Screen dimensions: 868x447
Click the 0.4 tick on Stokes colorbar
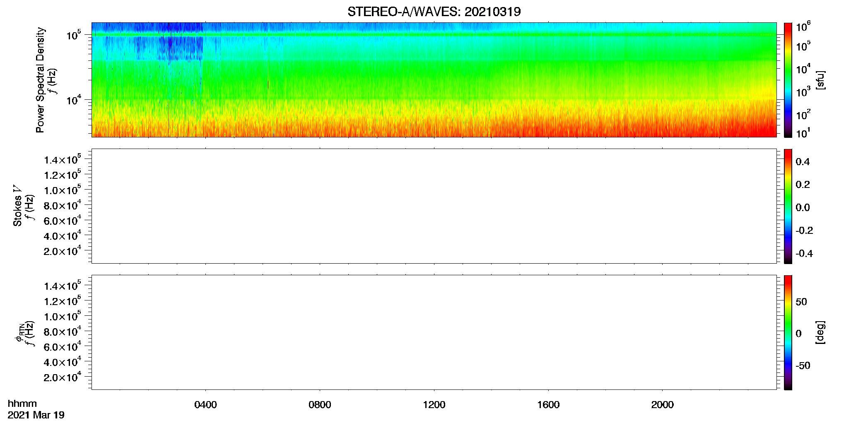coord(803,162)
